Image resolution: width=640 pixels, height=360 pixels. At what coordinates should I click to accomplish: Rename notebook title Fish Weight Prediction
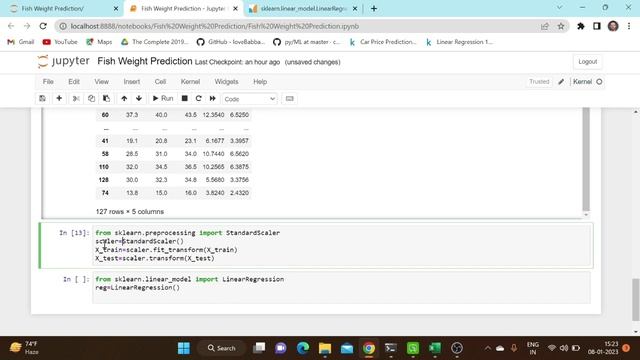coord(144,61)
